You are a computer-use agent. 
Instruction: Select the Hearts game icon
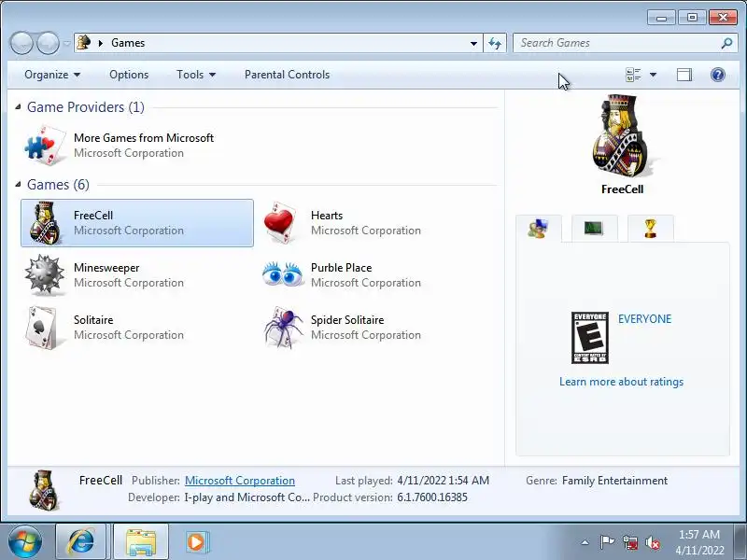281,223
